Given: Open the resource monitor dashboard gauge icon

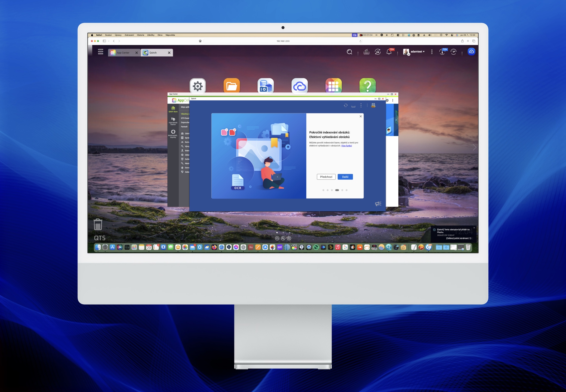Looking at the screenshot, I should pyautogui.click(x=454, y=52).
